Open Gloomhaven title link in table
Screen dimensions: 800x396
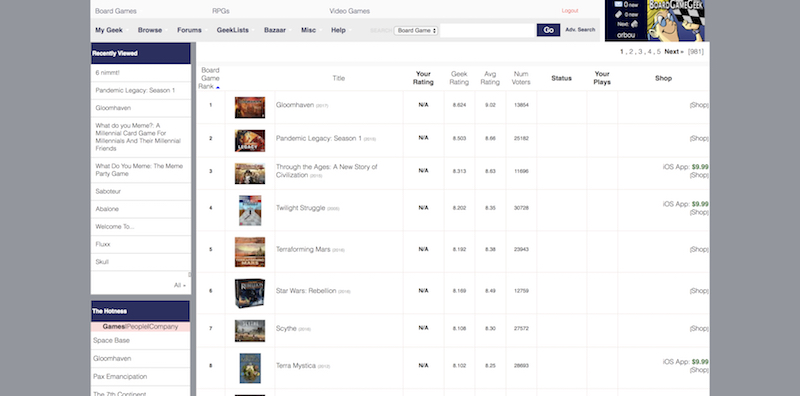coord(295,105)
